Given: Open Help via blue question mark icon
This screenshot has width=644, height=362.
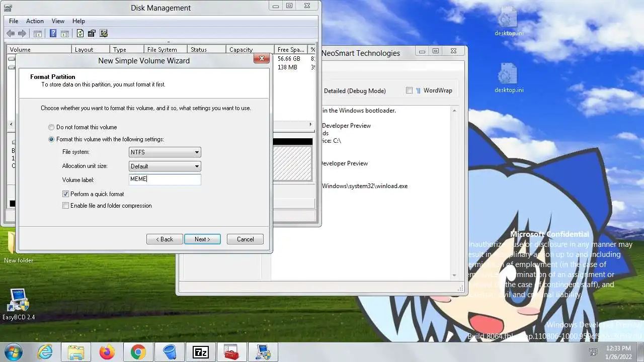Looking at the screenshot, I should [x=53, y=34].
